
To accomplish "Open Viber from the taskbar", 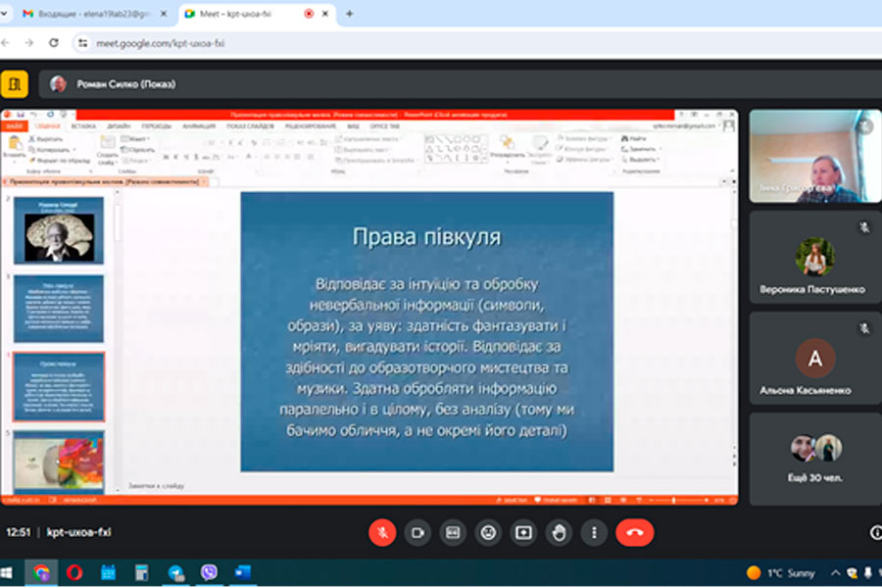I will coord(209,572).
